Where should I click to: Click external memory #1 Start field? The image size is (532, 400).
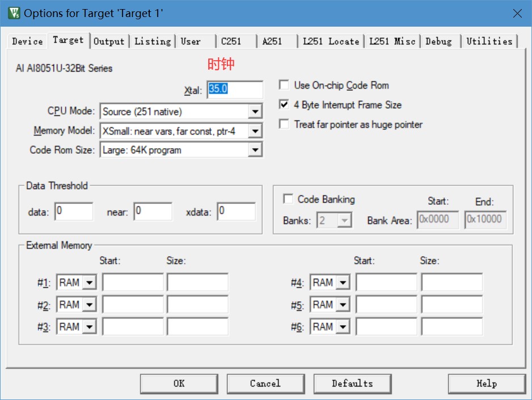[x=133, y=283]
